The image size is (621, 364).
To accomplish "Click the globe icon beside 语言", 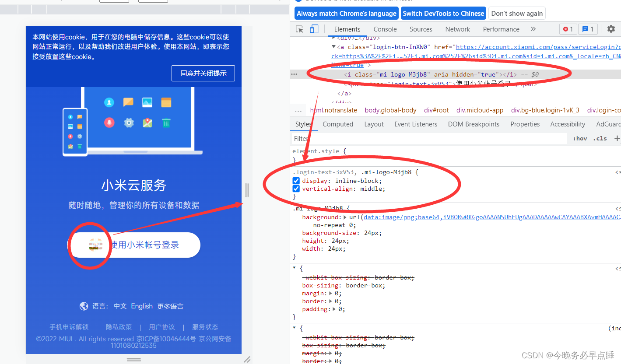I will pos(84,306).
